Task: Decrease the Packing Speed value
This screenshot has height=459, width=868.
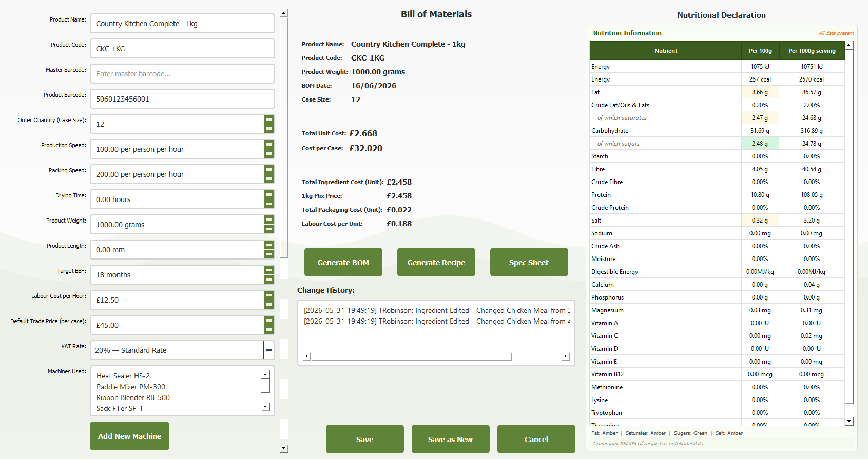Action: [x=269, y=178]
